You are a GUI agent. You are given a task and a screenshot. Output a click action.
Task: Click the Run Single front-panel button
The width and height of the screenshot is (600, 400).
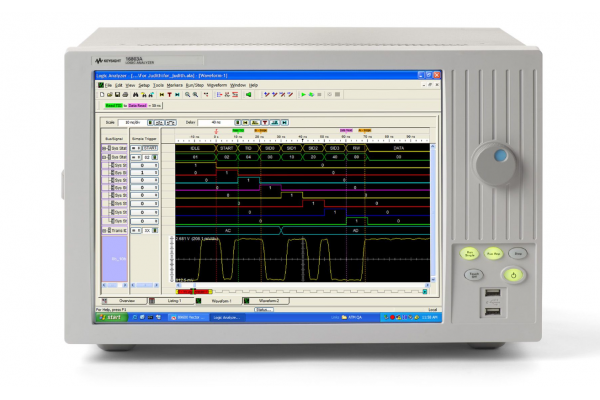pos(469,253)
